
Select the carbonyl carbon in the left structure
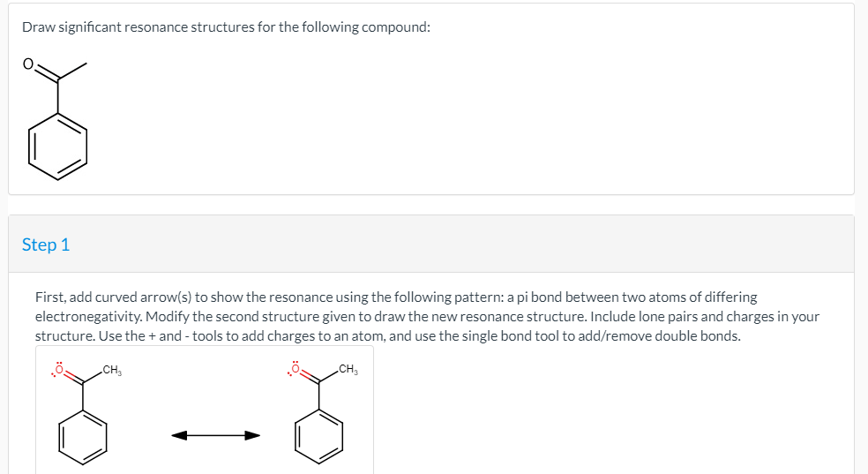[83, 382]
